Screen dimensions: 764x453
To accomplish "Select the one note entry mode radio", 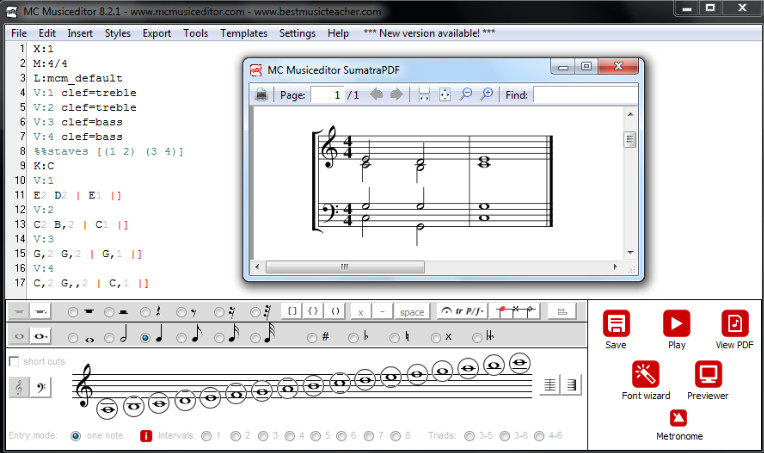I will 76,435.
